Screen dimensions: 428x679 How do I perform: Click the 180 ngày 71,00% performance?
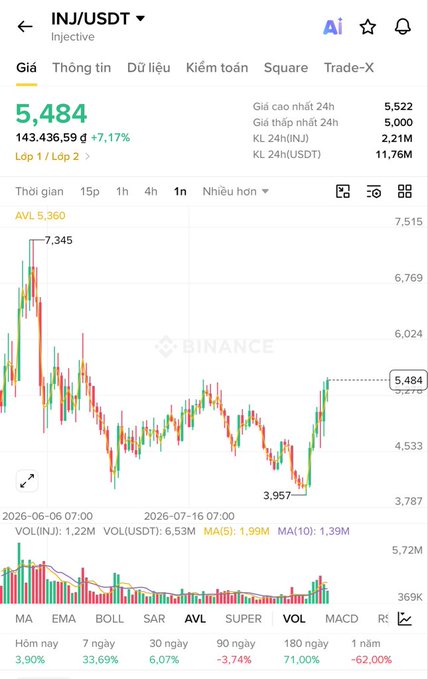point(306,651)
